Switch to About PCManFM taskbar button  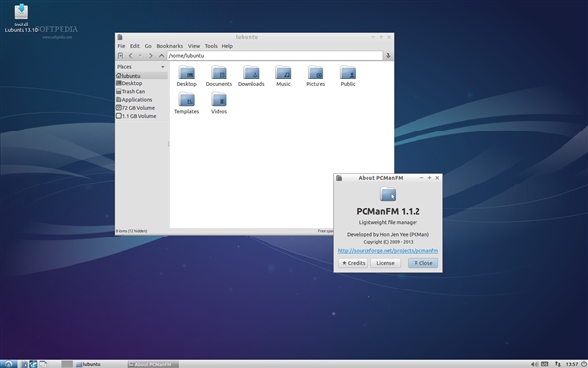pyautogui.click(x=153, y=364)
